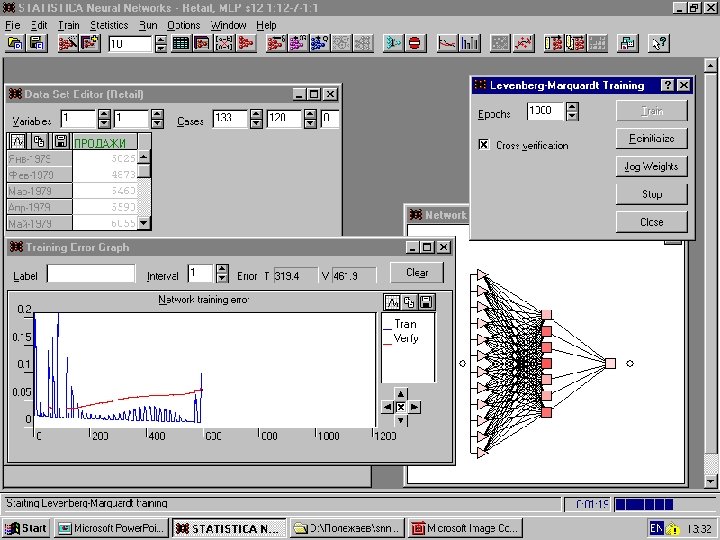The image size is (720, 540).
Task: Increase the first Cases spinner at 133
Action: (x=257, y=114)
